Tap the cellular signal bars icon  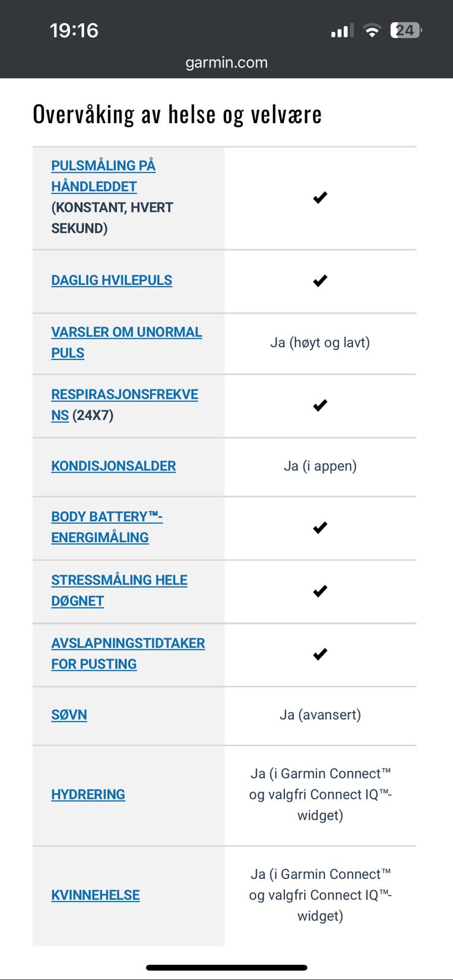click(x=341, y=29)
